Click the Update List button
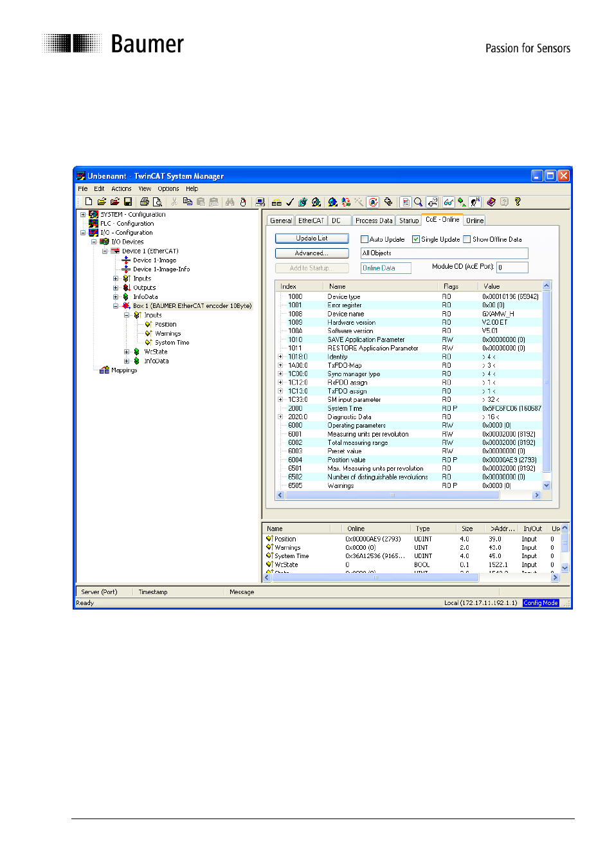 [x=312, y=239]
